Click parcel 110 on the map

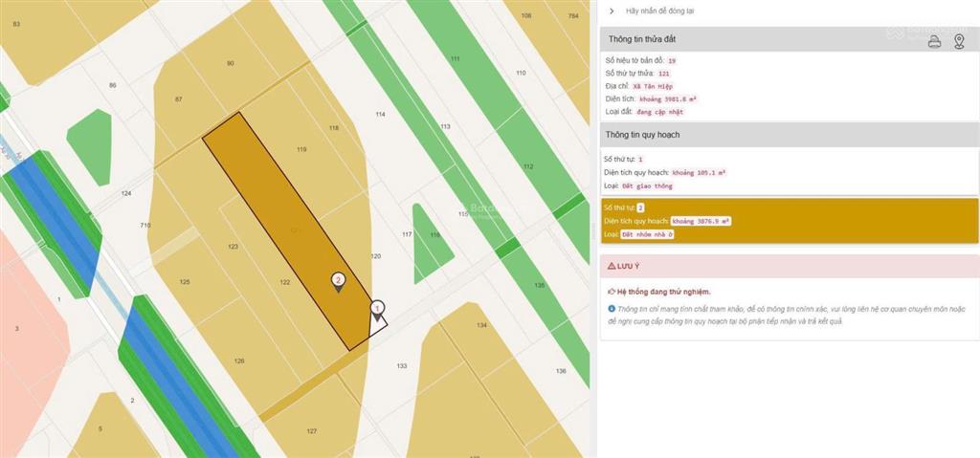point(521,73)
